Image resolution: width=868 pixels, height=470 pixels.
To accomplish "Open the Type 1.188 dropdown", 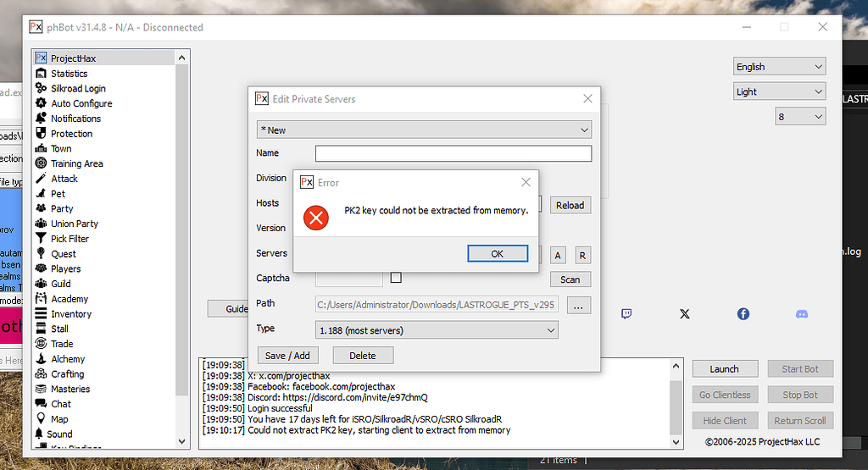I will [x=437, y=330].
